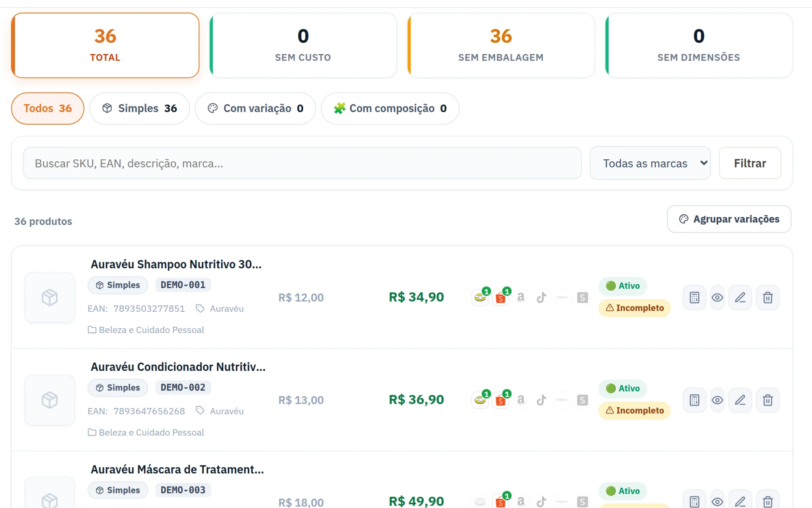View DEMO-003 product with eye icon
Screen dimensions: 812x508
click(717, 501)
